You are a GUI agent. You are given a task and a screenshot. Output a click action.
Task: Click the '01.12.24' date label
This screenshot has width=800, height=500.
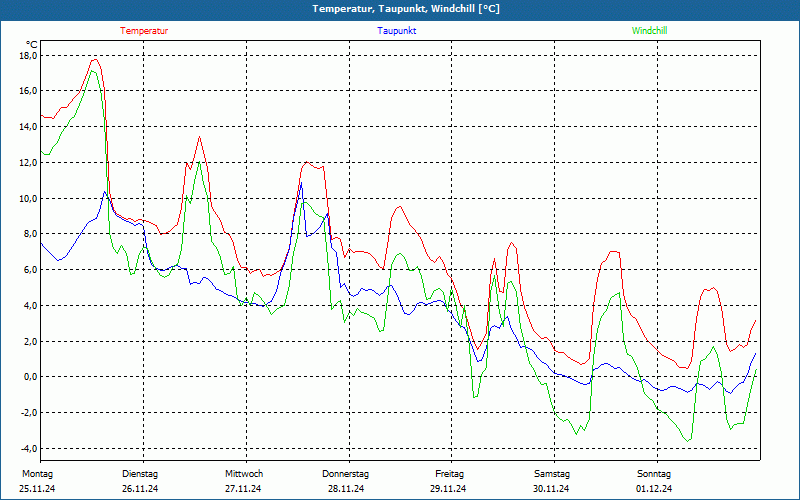point(654,489)
